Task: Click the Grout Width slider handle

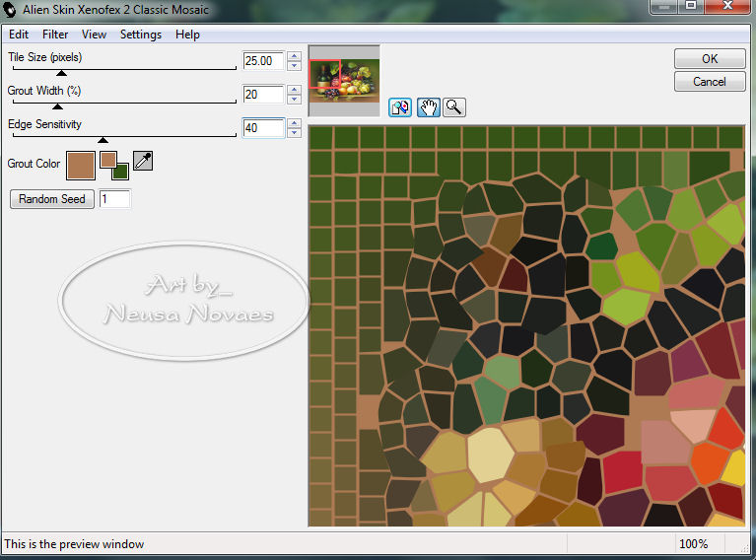Action: pos(57,106)
